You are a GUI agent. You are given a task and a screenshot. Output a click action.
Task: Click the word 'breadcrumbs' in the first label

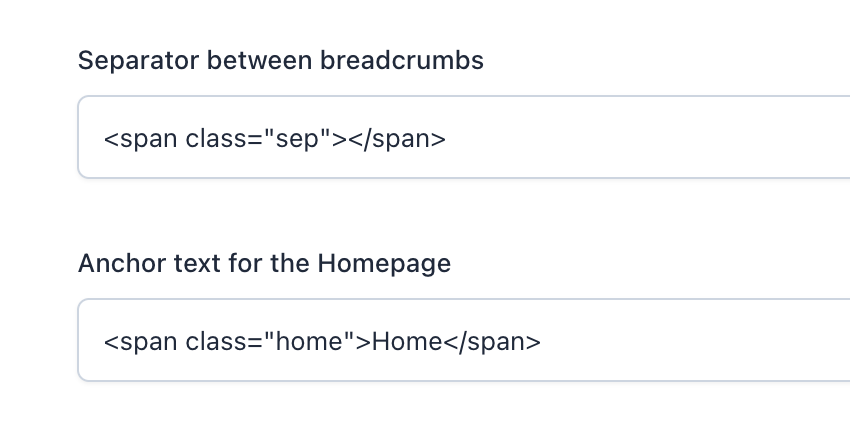point(402,60)
